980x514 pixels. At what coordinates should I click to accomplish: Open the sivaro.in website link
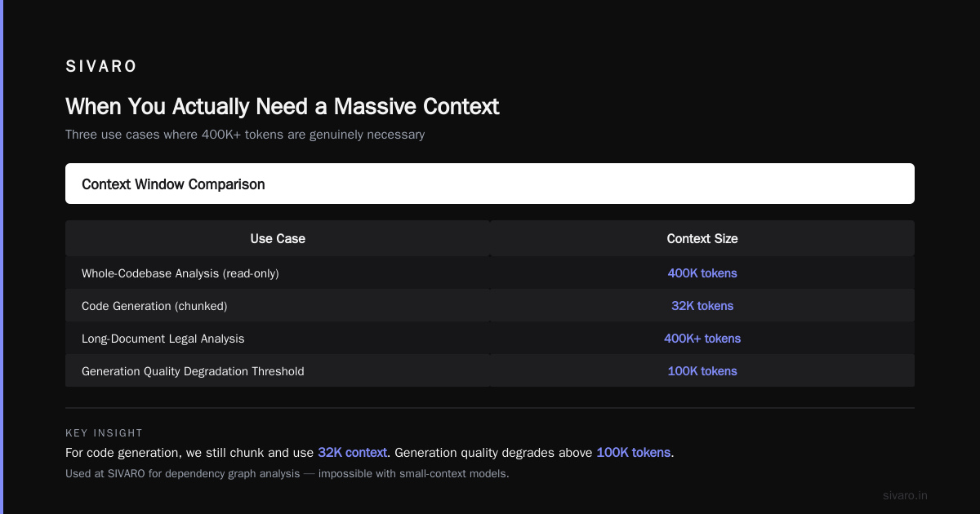click(905, 495)
